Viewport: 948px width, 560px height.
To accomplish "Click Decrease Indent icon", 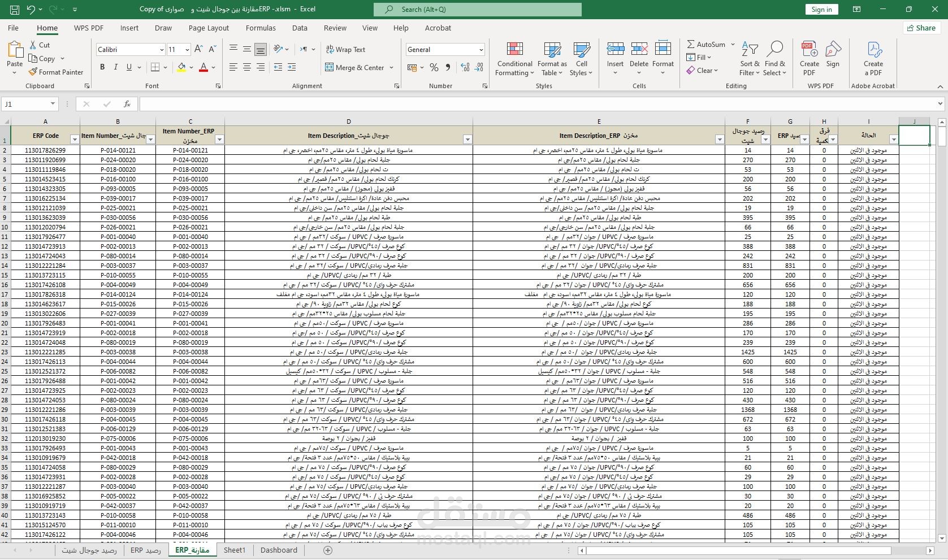I will (278, 67).
